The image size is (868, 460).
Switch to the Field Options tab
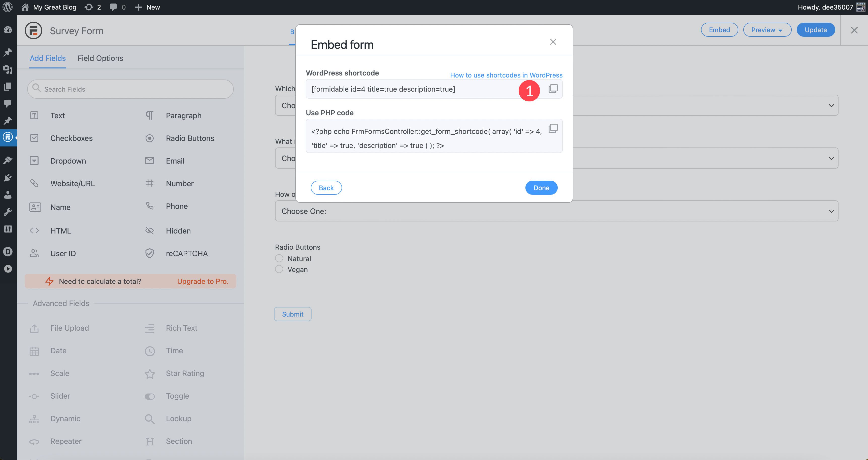[x=100, y=58]
